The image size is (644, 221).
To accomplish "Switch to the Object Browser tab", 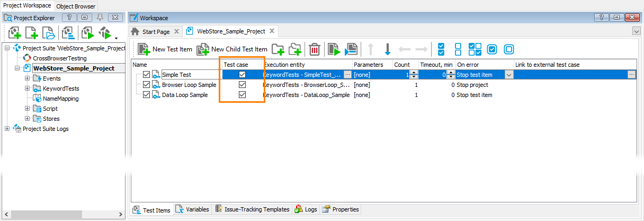I will point(76,6).
